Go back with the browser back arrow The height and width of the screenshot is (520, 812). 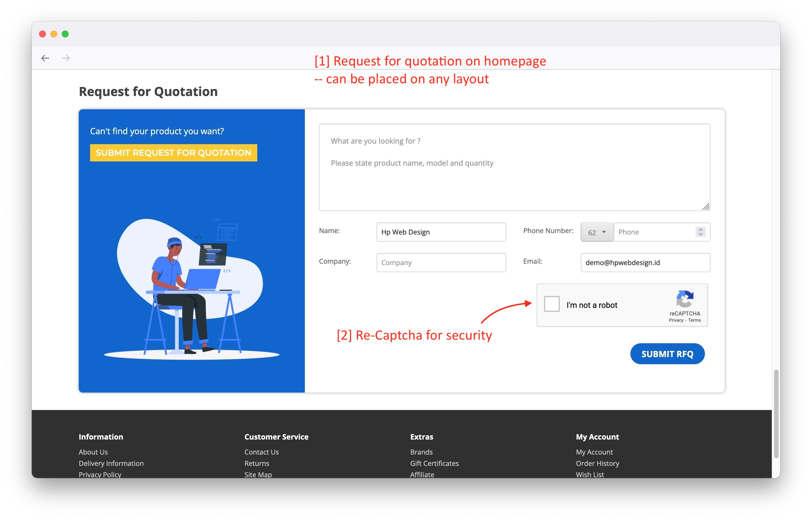click(x=45, y=58)
